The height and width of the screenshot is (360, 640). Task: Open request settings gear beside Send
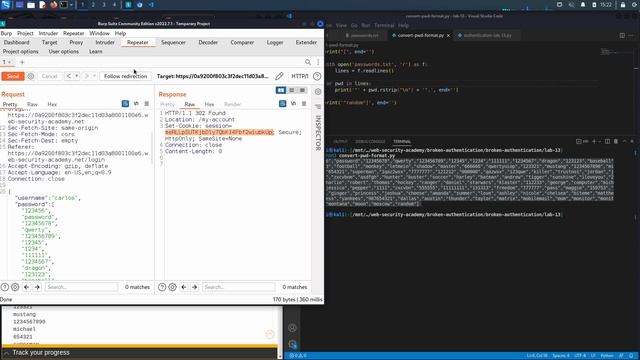click(x=31, y=76)
